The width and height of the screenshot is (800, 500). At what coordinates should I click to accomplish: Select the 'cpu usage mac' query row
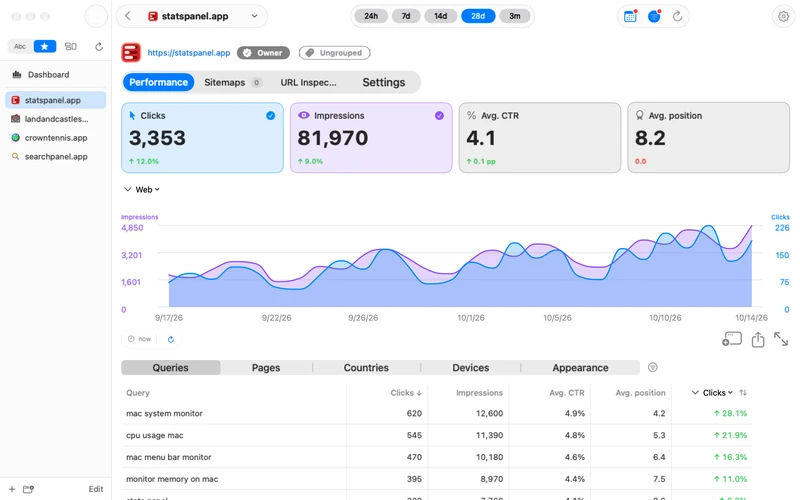point(437,435)
